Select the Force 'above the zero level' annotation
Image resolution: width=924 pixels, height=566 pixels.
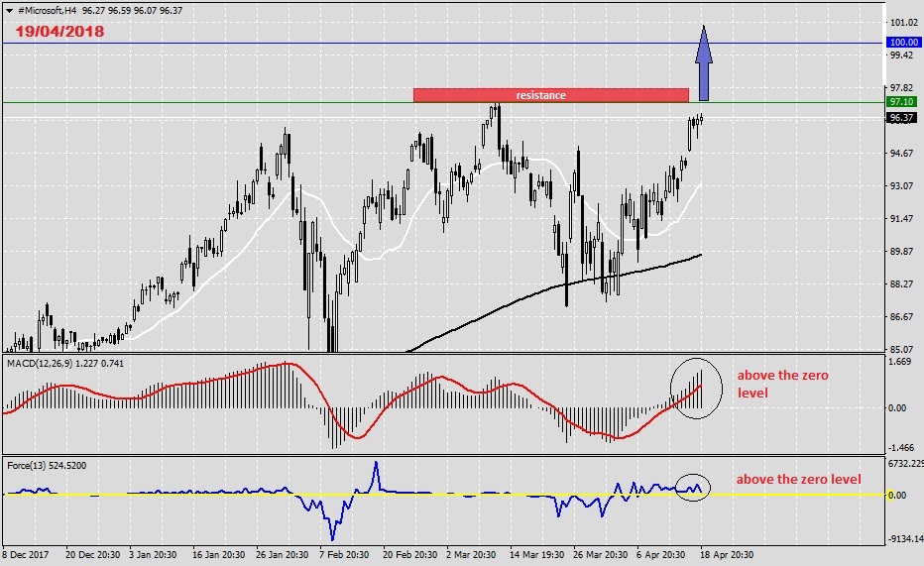[x=798, y=480]
